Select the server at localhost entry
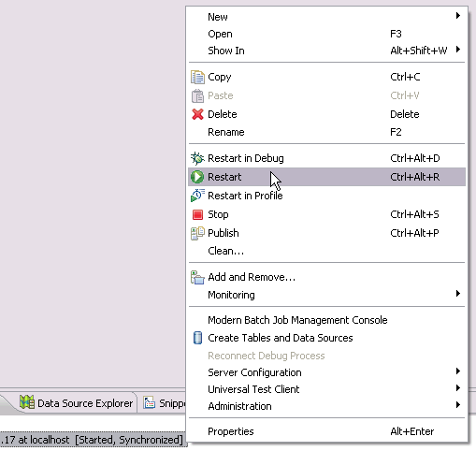The width and height of the screenshot is (476, 451). pos(93,440)
